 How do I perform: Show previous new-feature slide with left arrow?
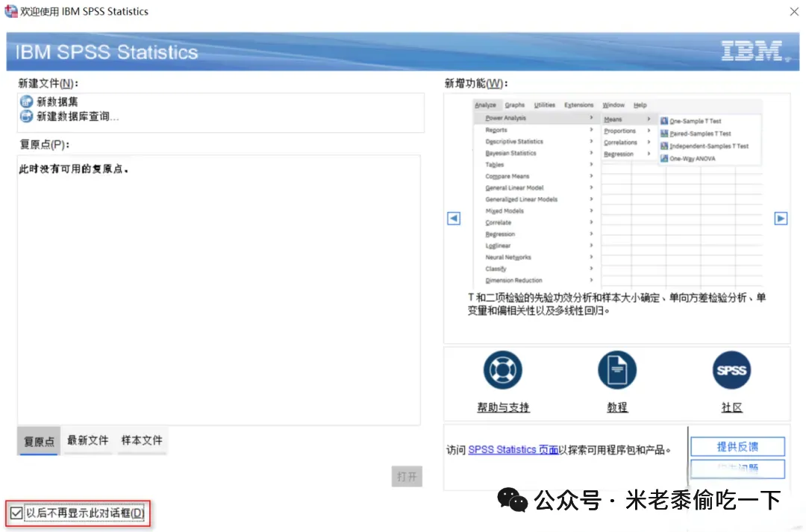[454, 219]
